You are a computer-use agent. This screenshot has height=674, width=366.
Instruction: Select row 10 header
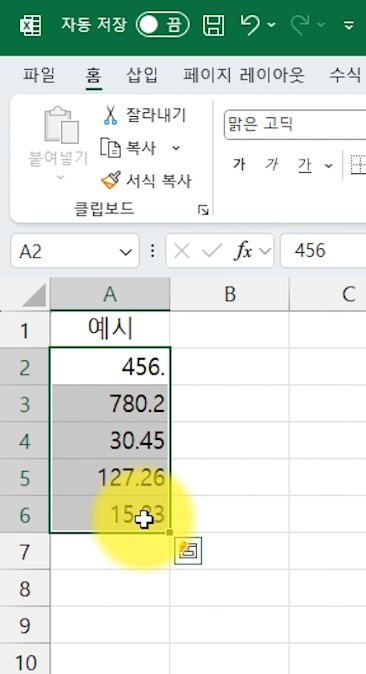pos(25,660)
